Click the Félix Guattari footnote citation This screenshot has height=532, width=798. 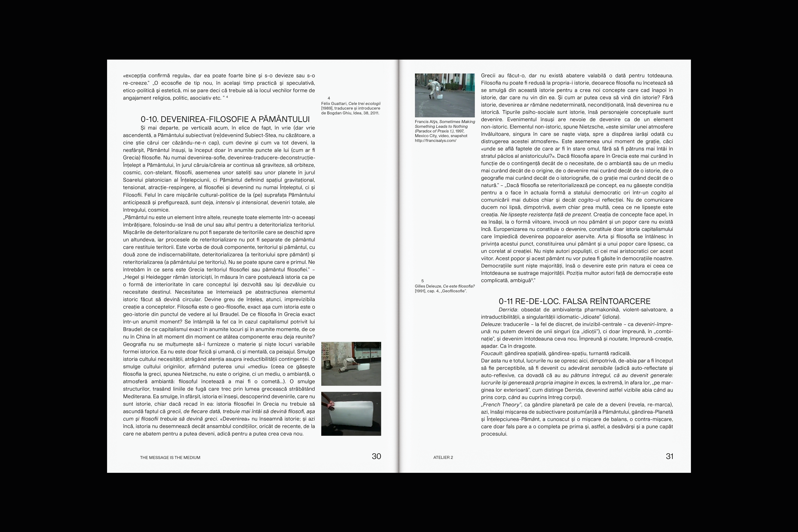[351, 108]
